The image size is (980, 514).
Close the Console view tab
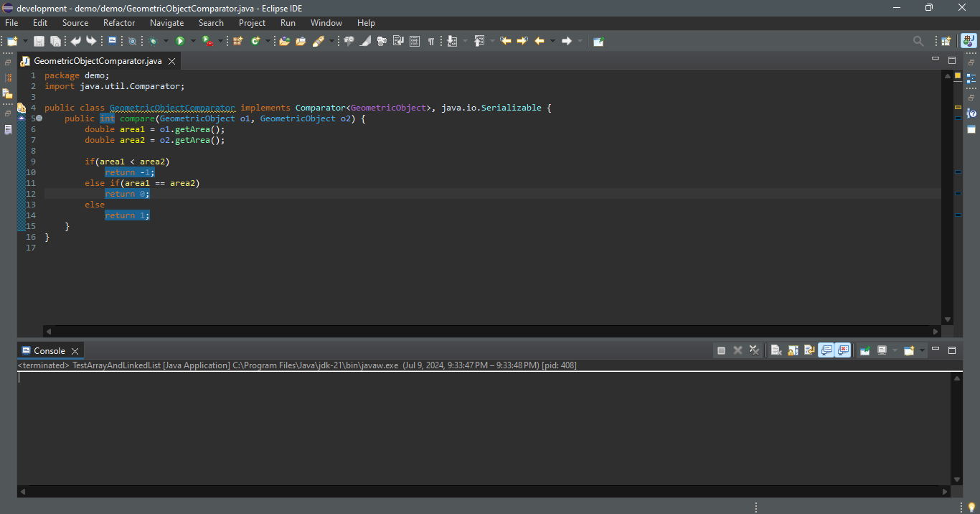tap(75, 351)
